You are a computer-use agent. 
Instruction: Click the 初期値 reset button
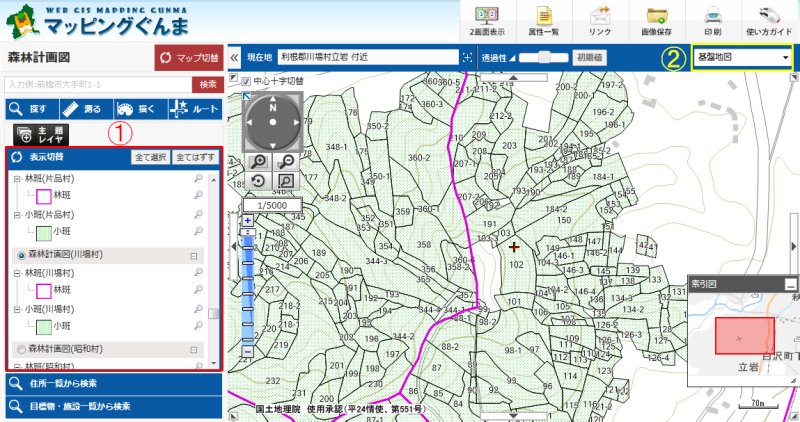point(589,57)
